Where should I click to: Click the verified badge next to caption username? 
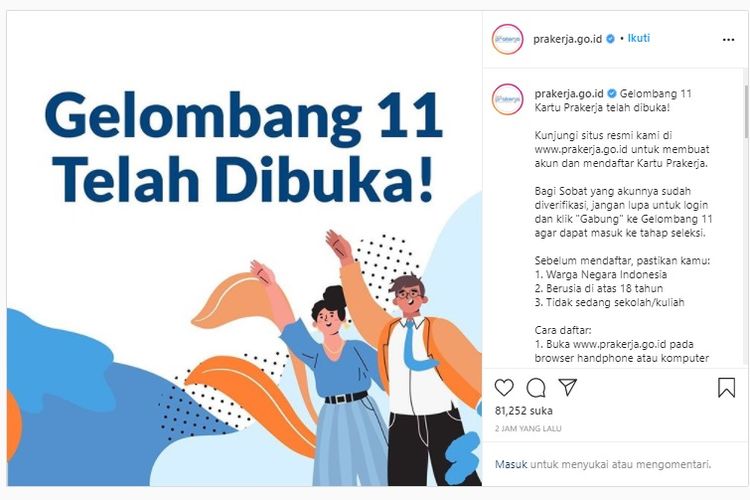click(x=612, y=93)
